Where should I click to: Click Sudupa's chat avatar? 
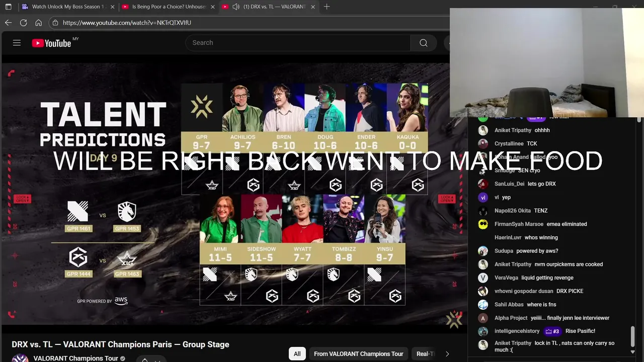pos(483,251)
